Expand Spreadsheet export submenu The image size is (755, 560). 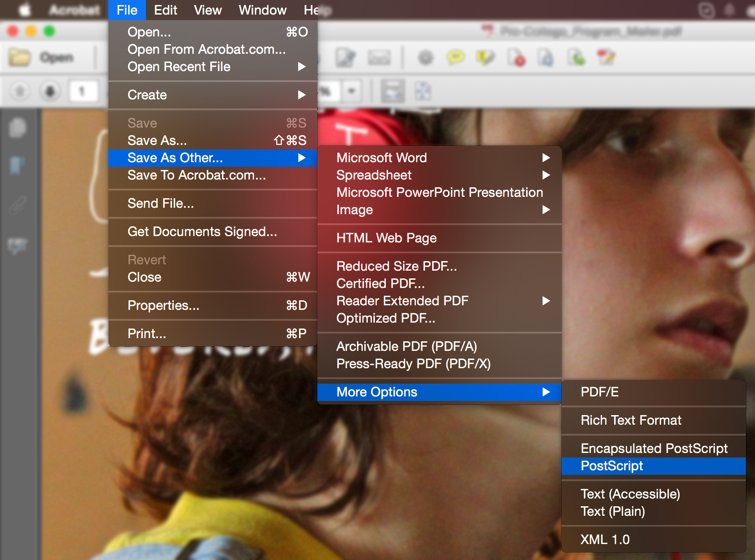[440, 175]
